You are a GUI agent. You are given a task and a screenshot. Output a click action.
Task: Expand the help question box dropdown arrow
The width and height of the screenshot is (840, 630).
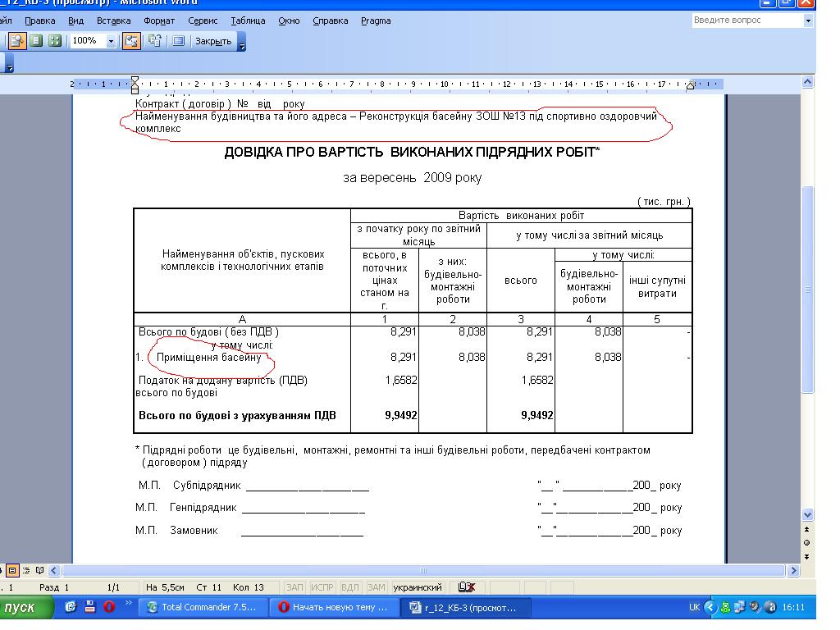tap(807, 21)
